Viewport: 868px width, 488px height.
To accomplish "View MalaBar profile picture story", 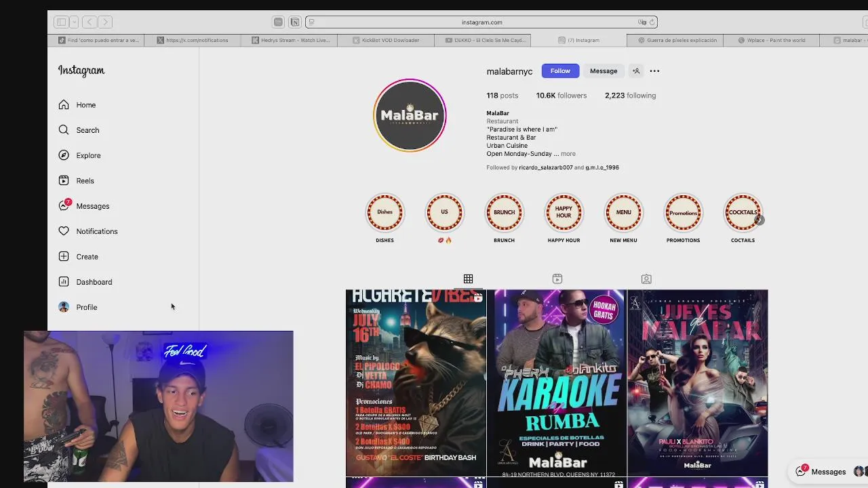I will coord(410,115).
